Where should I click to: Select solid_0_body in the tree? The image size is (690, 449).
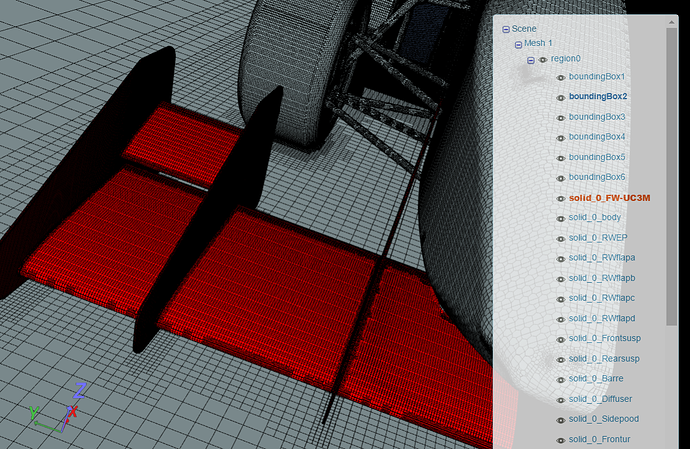595,217
